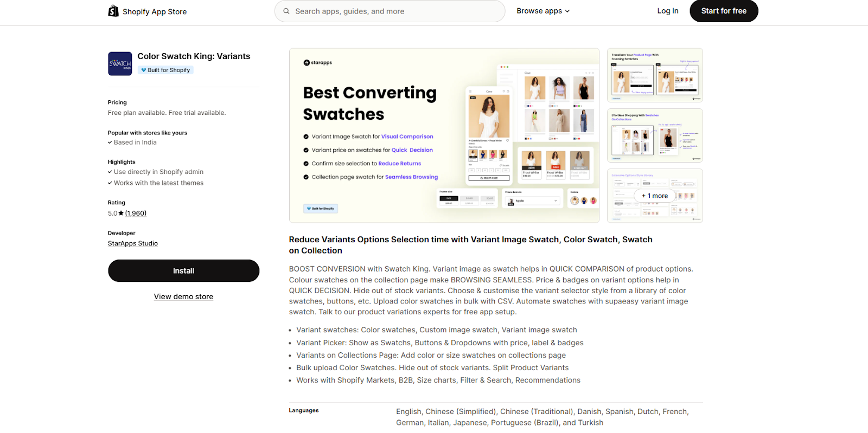Click the Variant swatches bullet point

tap(437, 330)
